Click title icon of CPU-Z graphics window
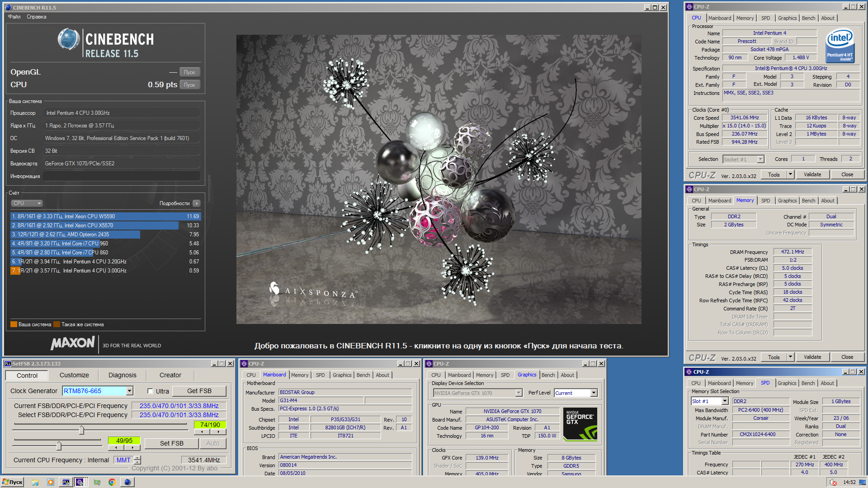The image size is (868, 488). 429,363
